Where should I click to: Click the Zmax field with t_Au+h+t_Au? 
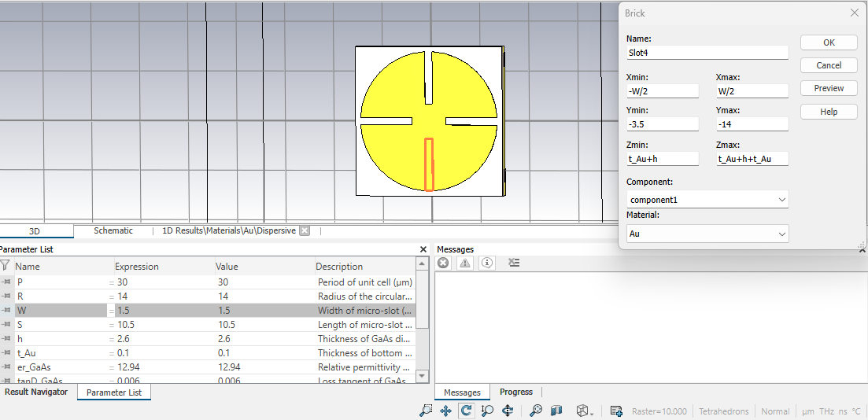click(x=752, y=159)
